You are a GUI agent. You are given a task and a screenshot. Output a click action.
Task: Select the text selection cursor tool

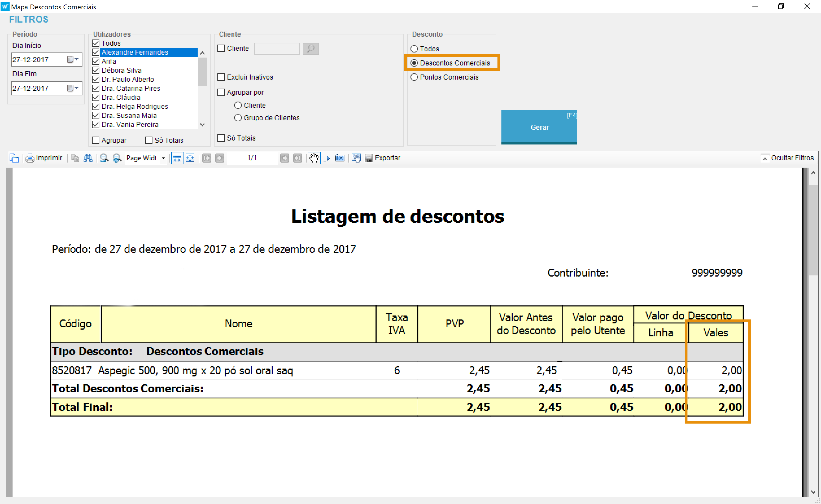(327, 158)
